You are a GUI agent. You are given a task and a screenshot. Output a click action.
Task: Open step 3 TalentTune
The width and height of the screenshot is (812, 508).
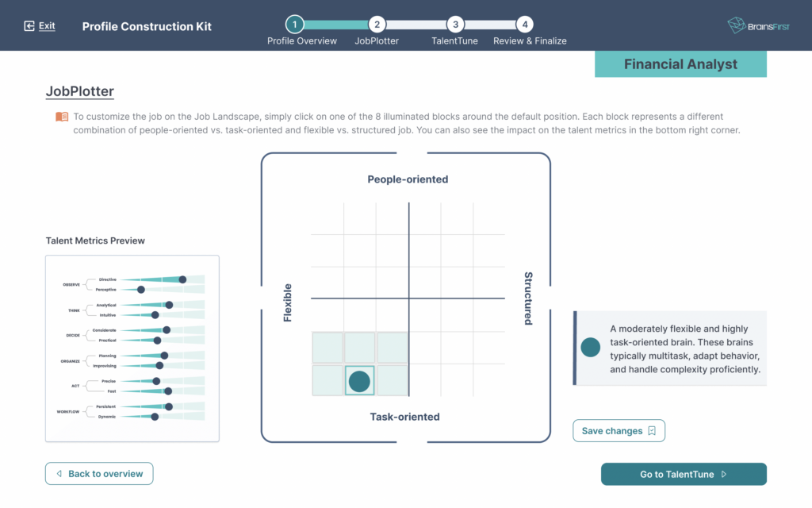tap(455, 25)
